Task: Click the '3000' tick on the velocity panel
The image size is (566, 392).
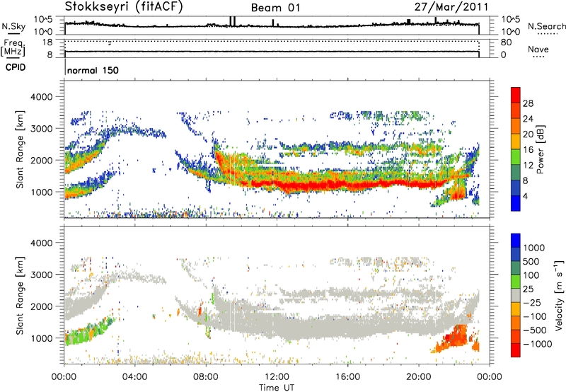Action: [x=41, y=275]
